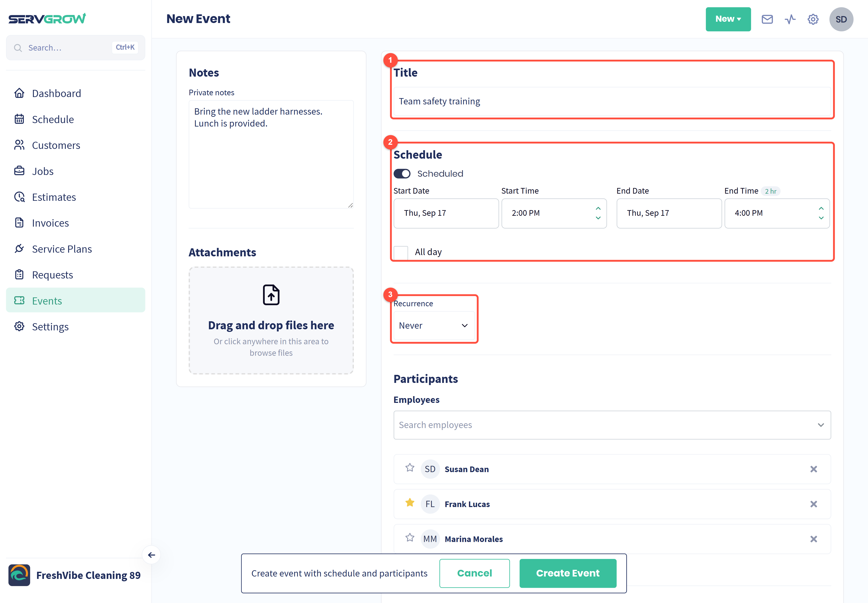
Task: Increase the Start Time with up arrow
Action: tap(598, 209)
